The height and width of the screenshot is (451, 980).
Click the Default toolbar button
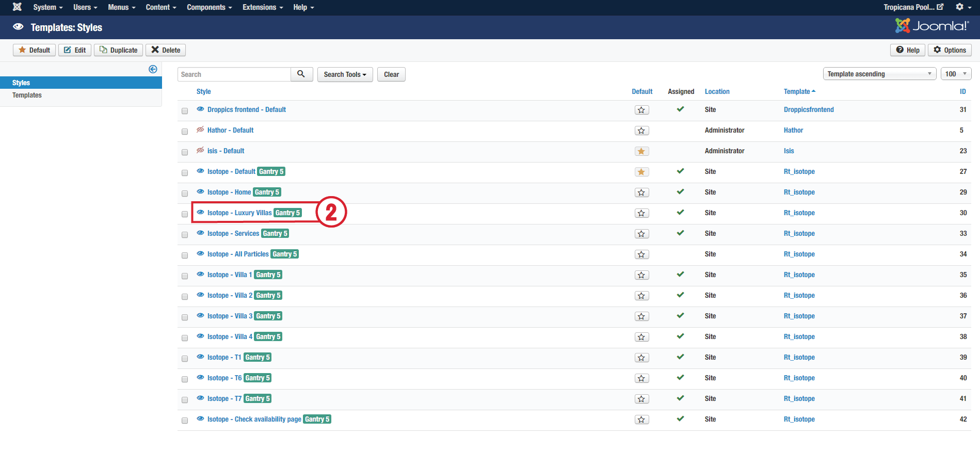(x=34, y=50)
